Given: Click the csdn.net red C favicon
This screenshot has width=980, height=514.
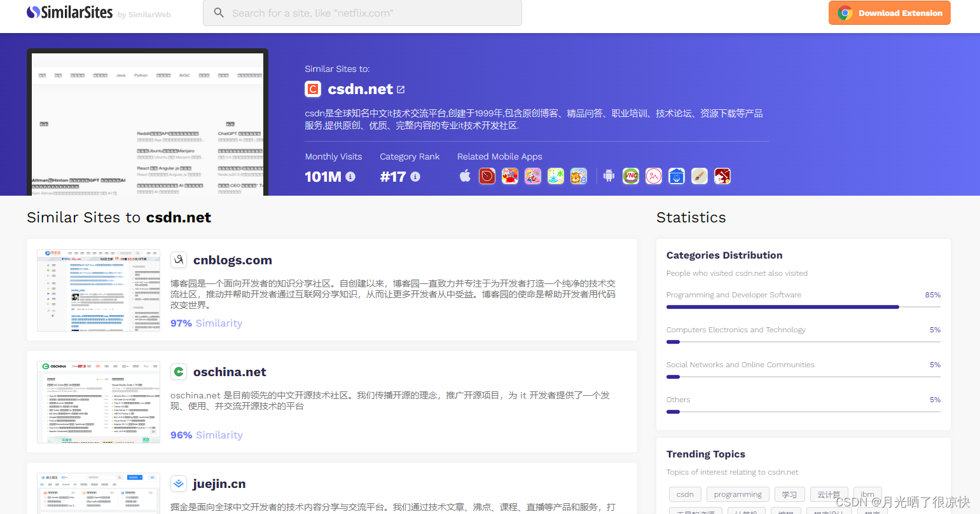Looking at the screenshot, I should 313,89.
